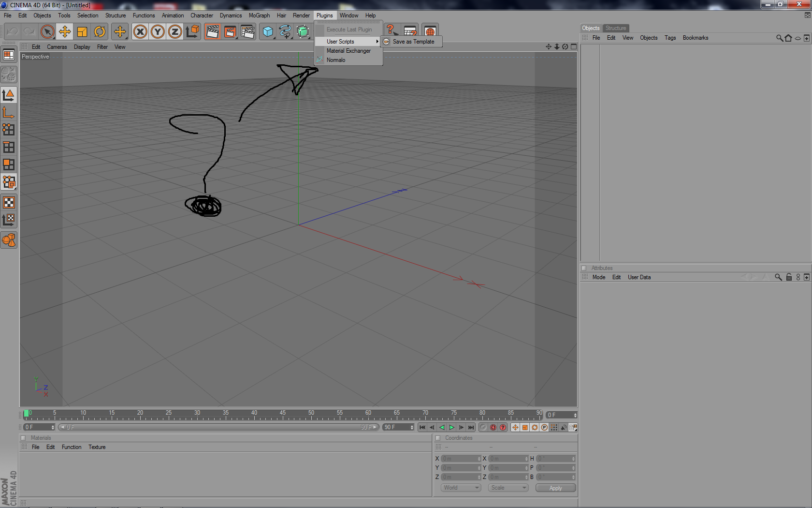Click the Apply button in Coordinates
The height and width of the screenshot is (508, 812).
[x=556, y=488]
